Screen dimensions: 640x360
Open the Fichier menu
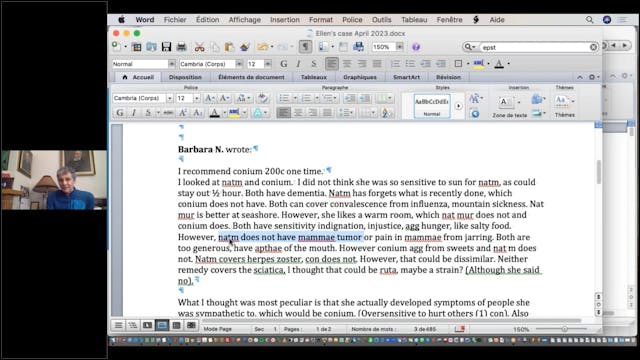[175, 20]
